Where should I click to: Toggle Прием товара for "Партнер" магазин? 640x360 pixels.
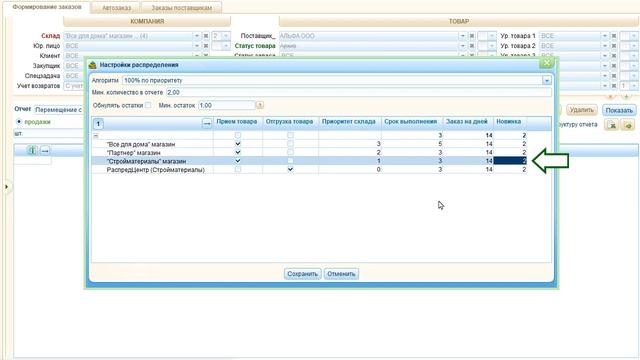[238, 152]
